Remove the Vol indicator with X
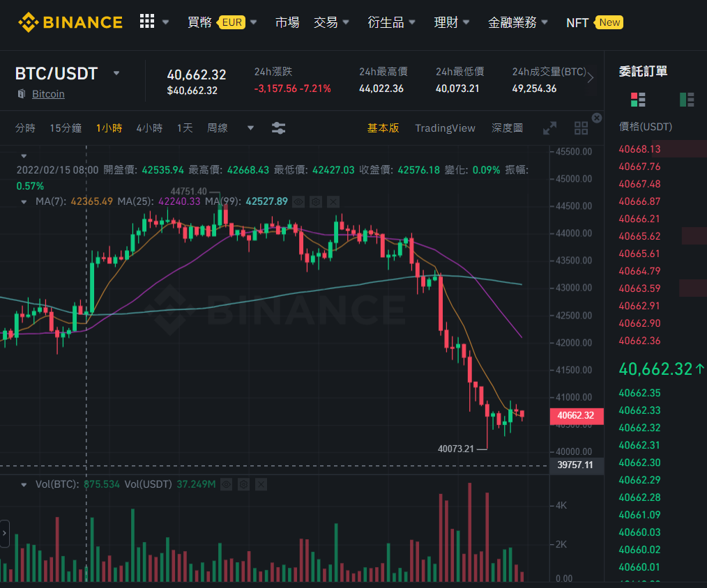707x588 pixels. 261,484
